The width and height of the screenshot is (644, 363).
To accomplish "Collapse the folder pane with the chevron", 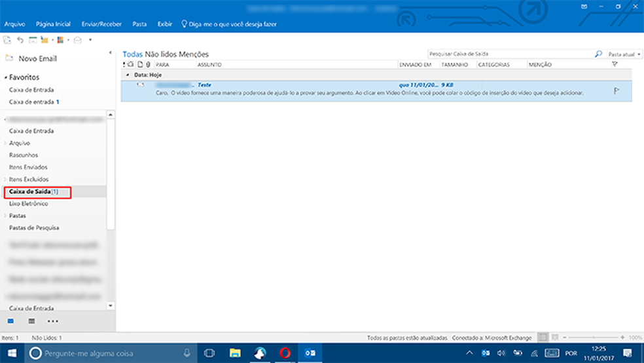I will click(110, 52).
